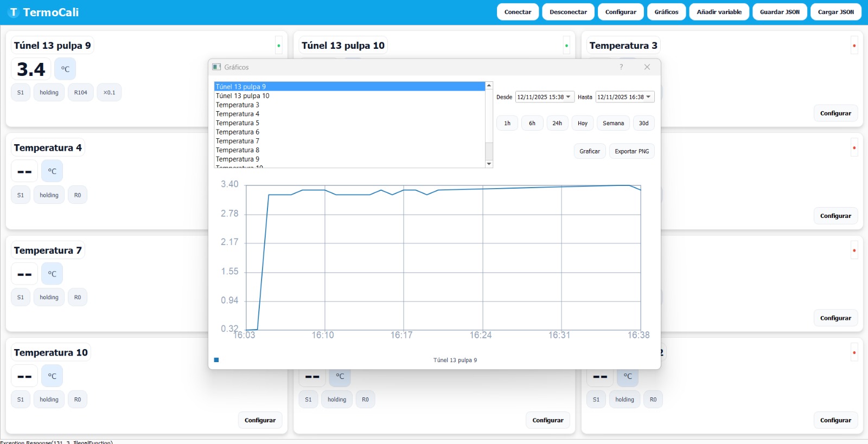Choose the Semana range preset
This screenshot has height=444, width=868.
613,123
